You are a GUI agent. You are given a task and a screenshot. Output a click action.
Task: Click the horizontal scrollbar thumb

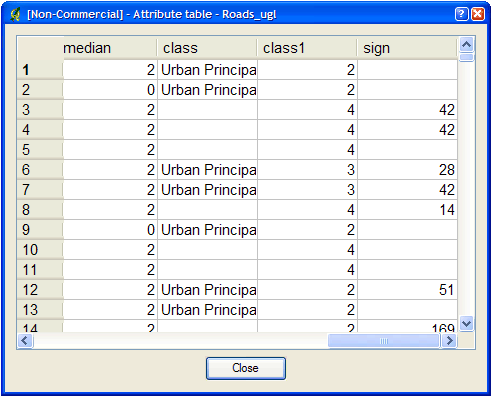tap(384, 341)
